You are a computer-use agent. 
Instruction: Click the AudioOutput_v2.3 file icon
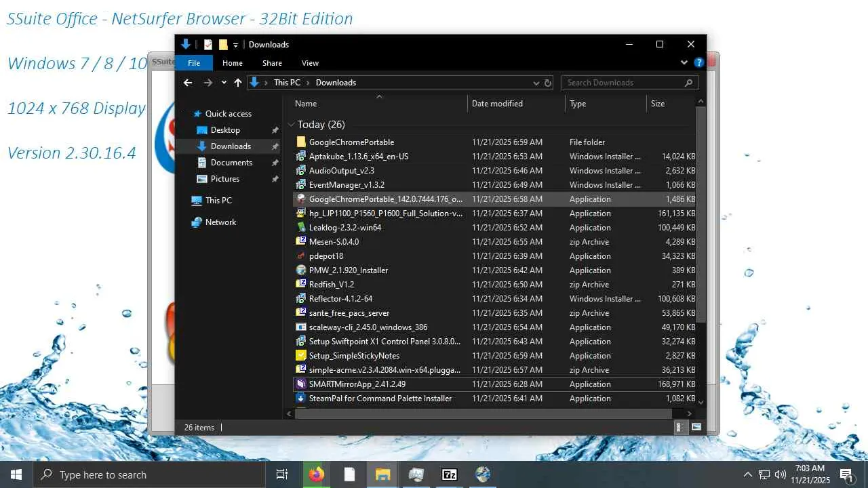pyautogui.click(x=301, y=171)
